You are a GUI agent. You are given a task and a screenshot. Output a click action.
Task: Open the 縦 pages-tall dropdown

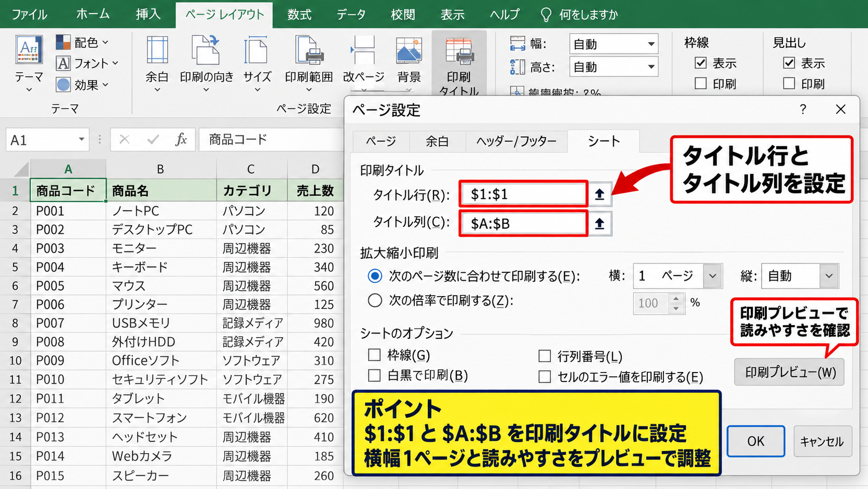(x=829, y=276)
